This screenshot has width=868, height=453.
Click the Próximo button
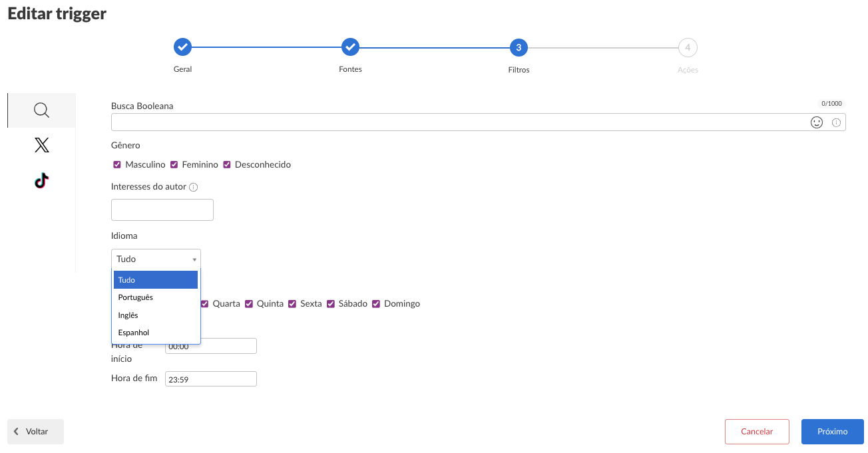pyautogui.click(x=832, y=431)
